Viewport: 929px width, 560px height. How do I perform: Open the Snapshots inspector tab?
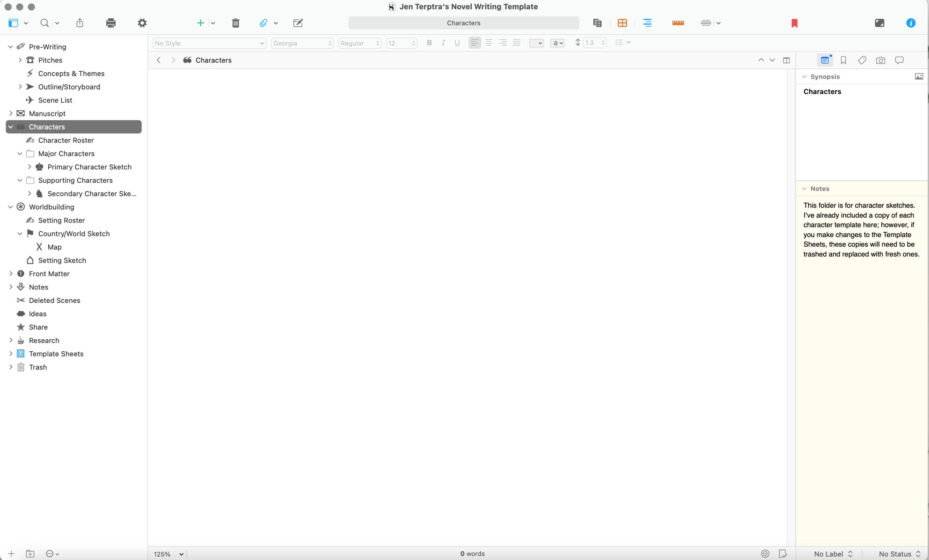tap(880, 60)
